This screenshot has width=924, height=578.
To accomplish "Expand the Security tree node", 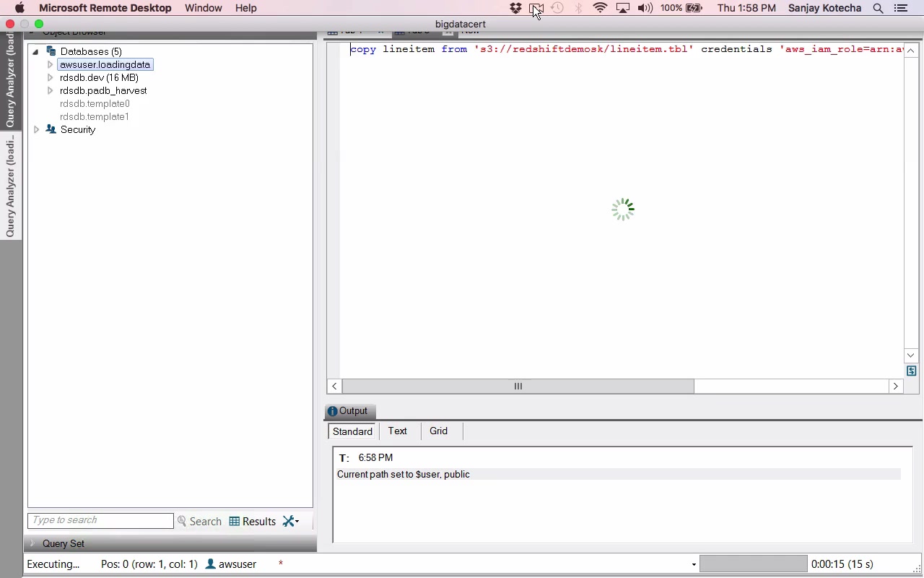I will pos(36,129).
